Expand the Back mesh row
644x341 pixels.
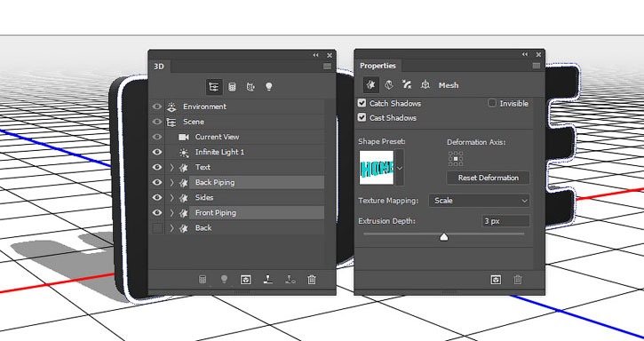pyautogui.click(x=172, y=228)
